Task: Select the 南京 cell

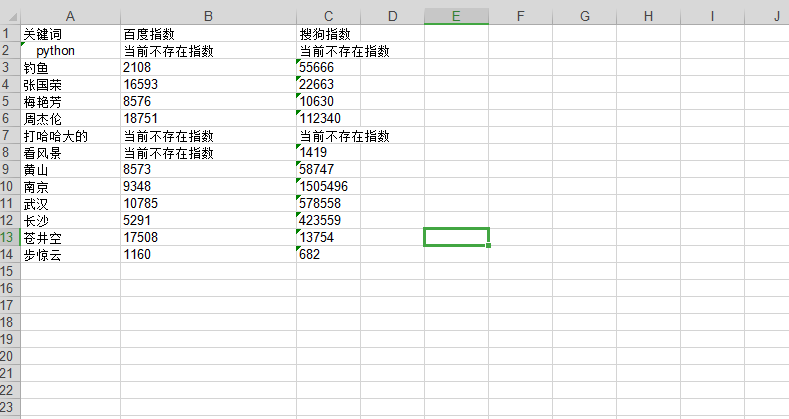Action: click(x=70, y=187)
